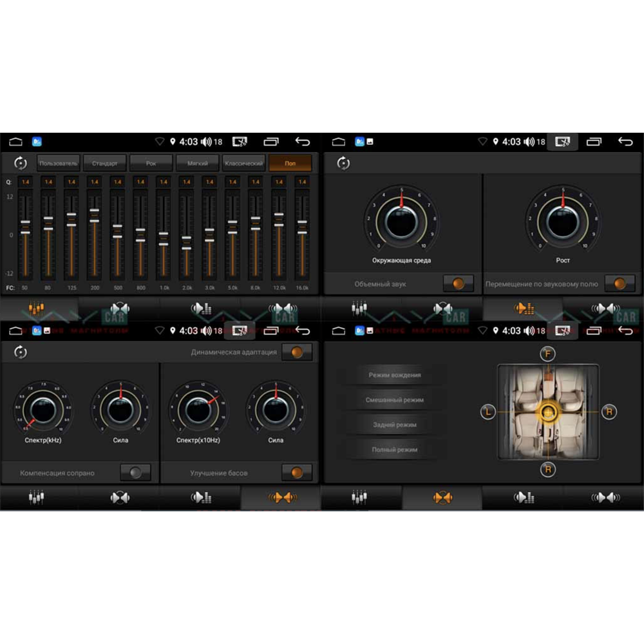
Task: Choose Полный режим mode
Action: tap(394, 450)
